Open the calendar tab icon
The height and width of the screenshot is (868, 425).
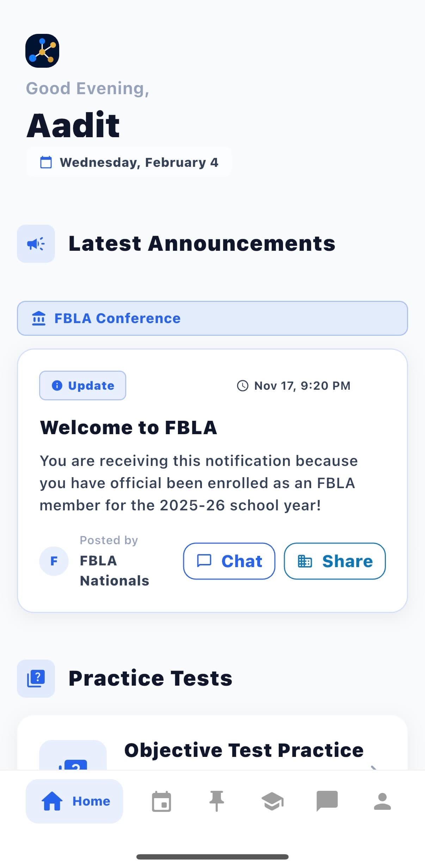click(161, 801)
